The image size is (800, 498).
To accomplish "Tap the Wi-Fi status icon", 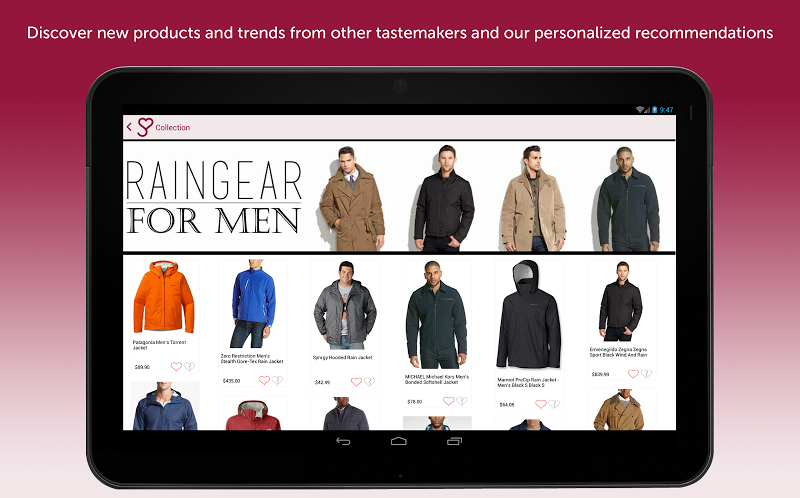I will tap(640, 110).
